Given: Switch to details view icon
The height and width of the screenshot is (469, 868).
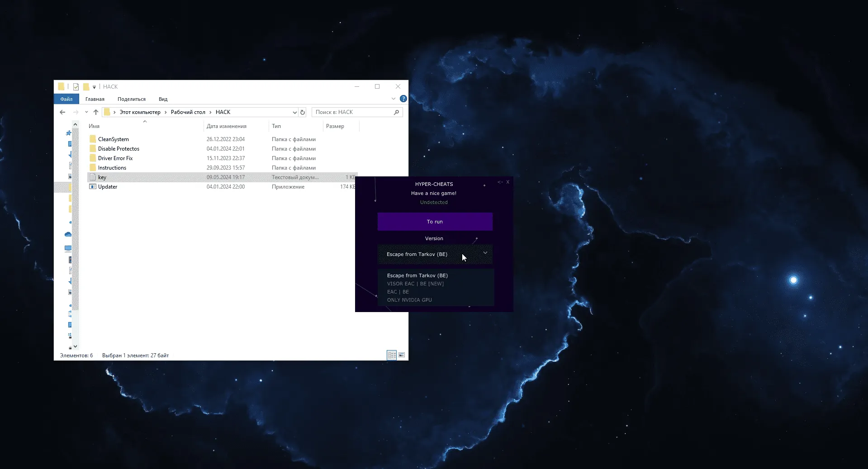Looking at the screenshot, I should point(392,355).
